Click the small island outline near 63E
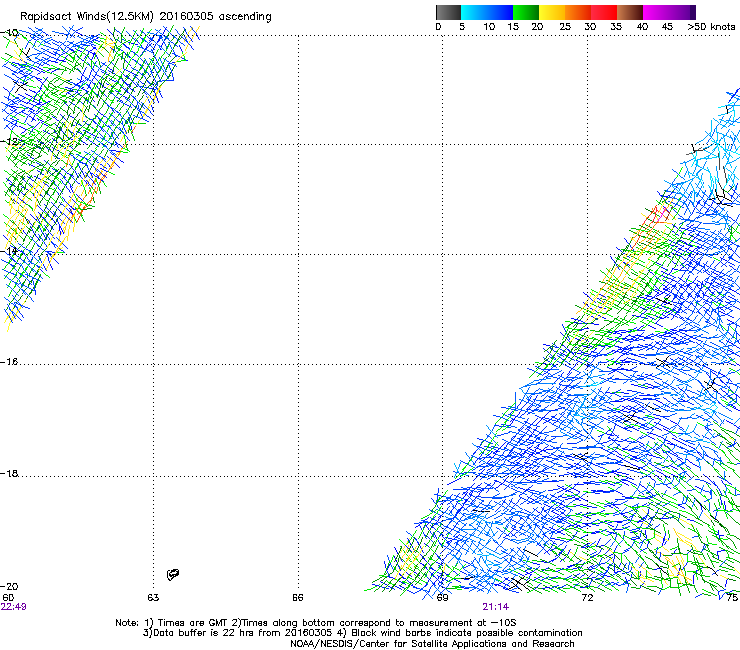Screen dimensions: 740x650 (x=173, y=574)
